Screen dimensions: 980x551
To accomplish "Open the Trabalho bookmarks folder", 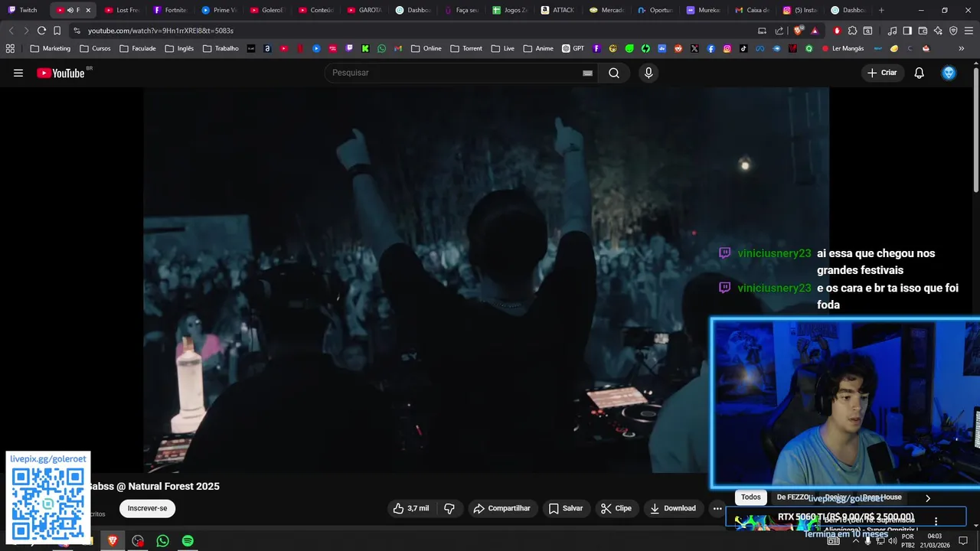I will 220,48.
